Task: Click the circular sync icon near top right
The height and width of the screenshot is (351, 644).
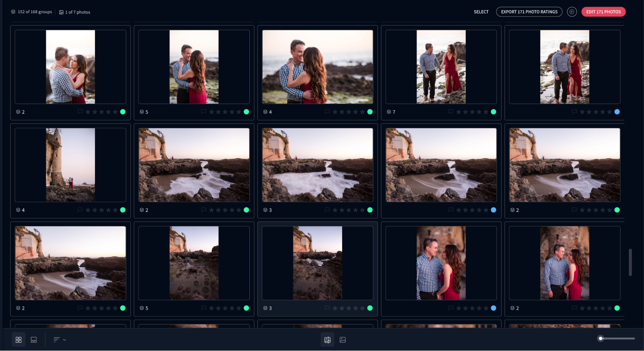Action: 572,12
